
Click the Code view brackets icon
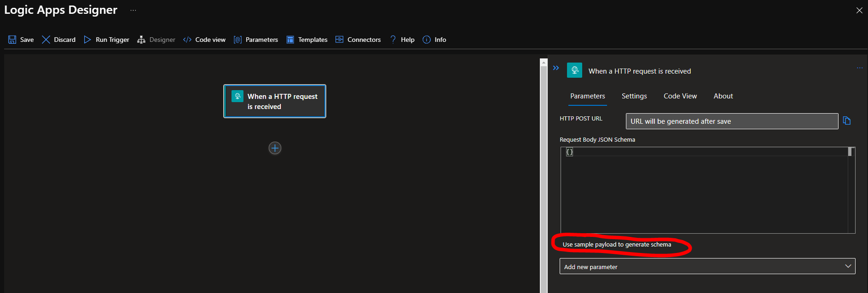pyautogui.click(x=187, y=40)
